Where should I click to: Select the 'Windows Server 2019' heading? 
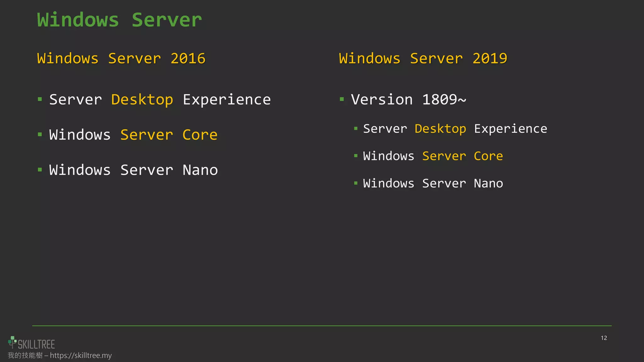tap(423, 58)
